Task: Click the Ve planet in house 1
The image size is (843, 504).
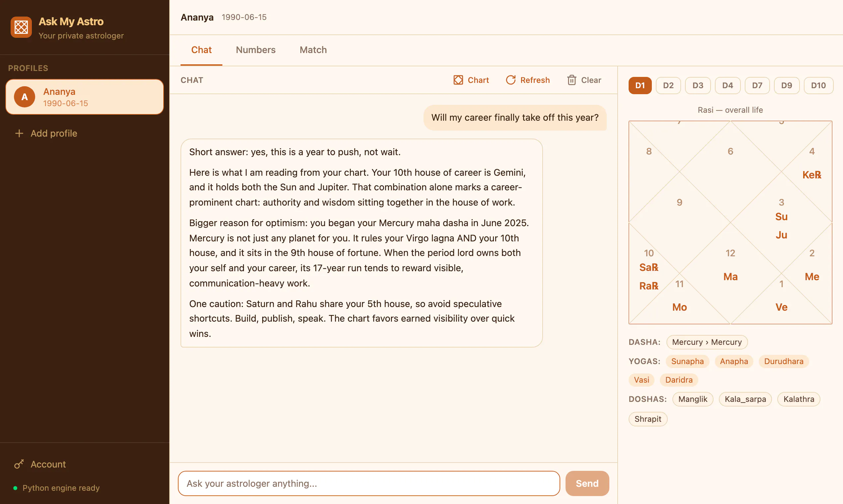Action: 781,307
